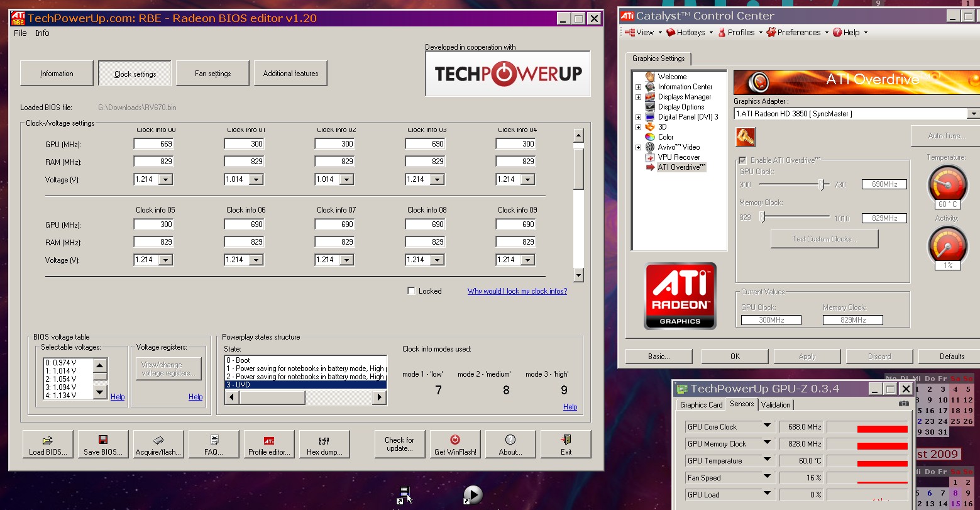
Task: Open Catalyst Profiles menu
Action: point(740,32)
